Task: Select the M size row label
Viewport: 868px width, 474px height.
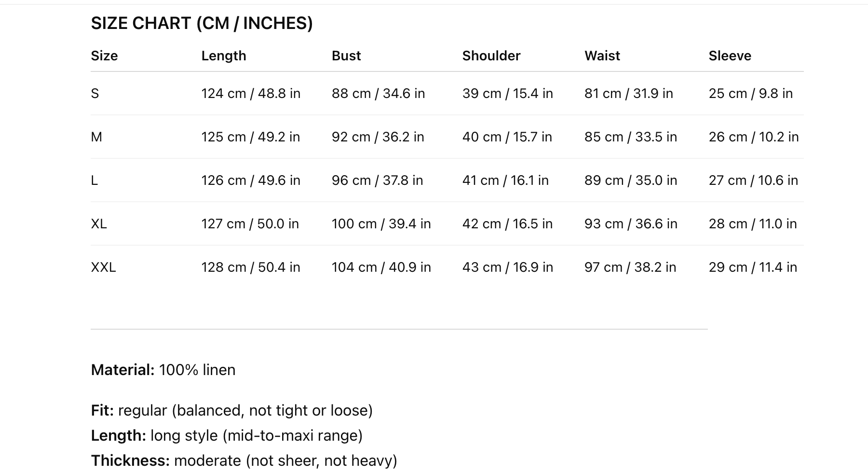Action: (x=96, y=137)
